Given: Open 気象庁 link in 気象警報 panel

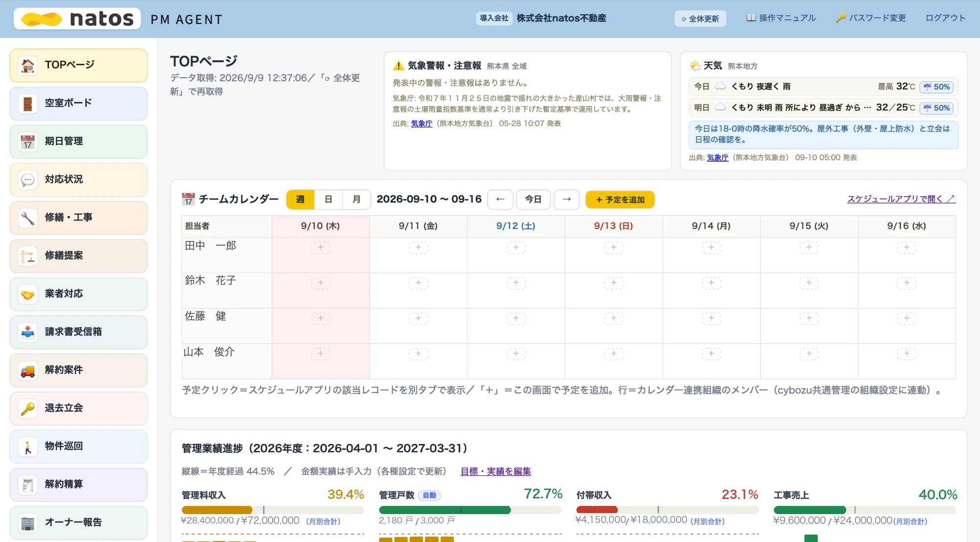Looking at the screenshot, I should [x=421, y=123].
